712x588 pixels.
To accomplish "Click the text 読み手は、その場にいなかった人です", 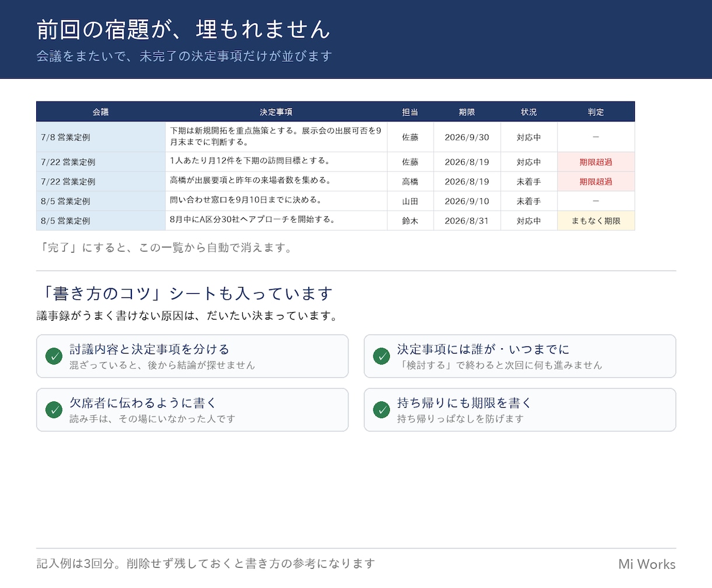I will point(152,419).
